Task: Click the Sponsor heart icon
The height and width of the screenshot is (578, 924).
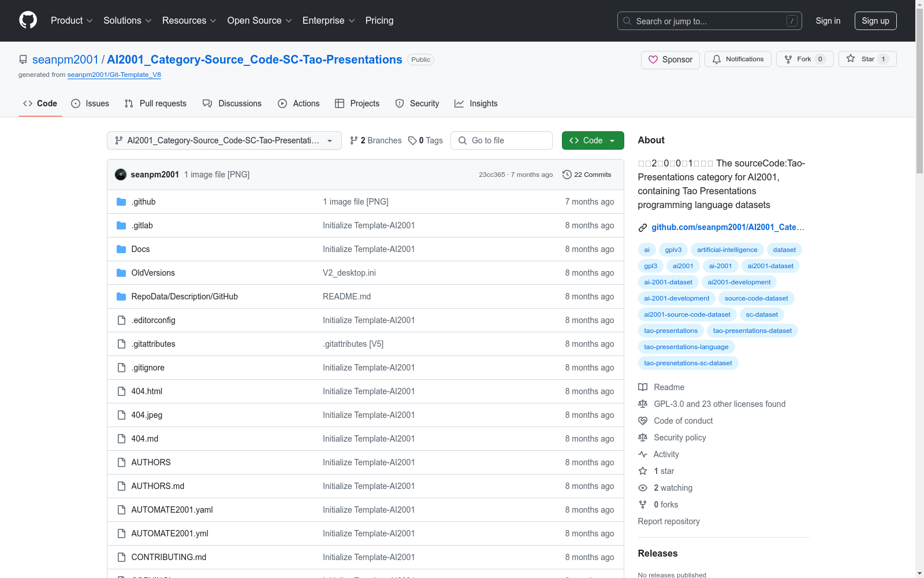Action: 653,60
